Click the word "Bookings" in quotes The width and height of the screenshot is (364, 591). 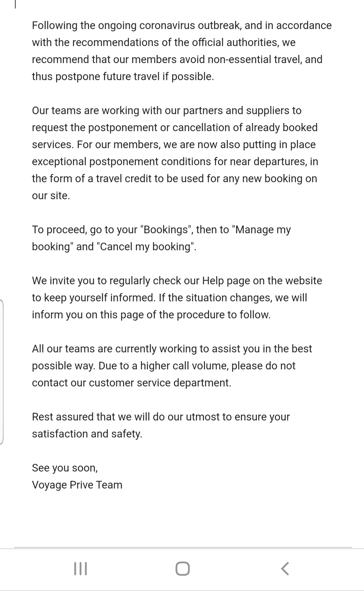[166, 229]
